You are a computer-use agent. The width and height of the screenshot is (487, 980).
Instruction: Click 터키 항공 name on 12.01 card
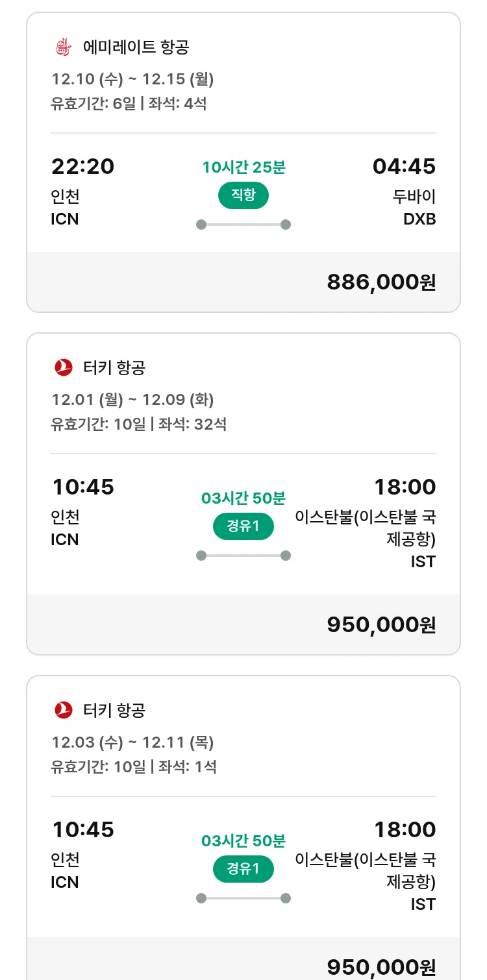point(114,368)
